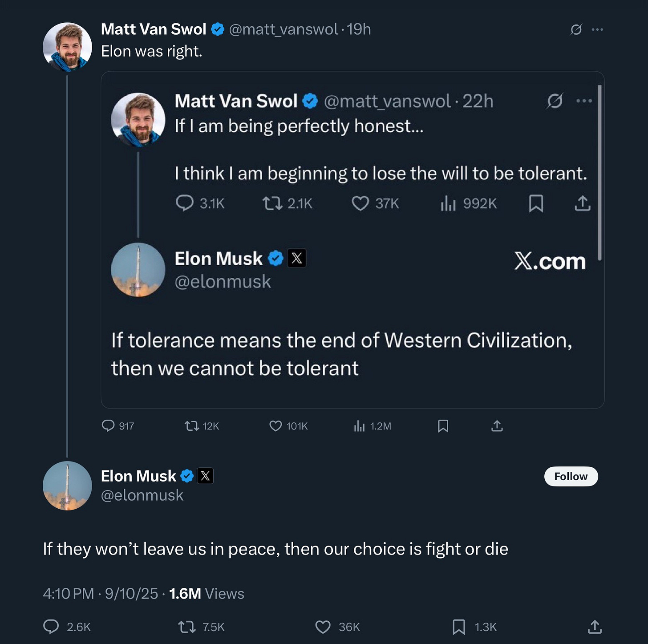This screenshot has height=644, width=648.
Task: Open the quoted screenshot image of tolerance post
Action: [x=352, y=240]
